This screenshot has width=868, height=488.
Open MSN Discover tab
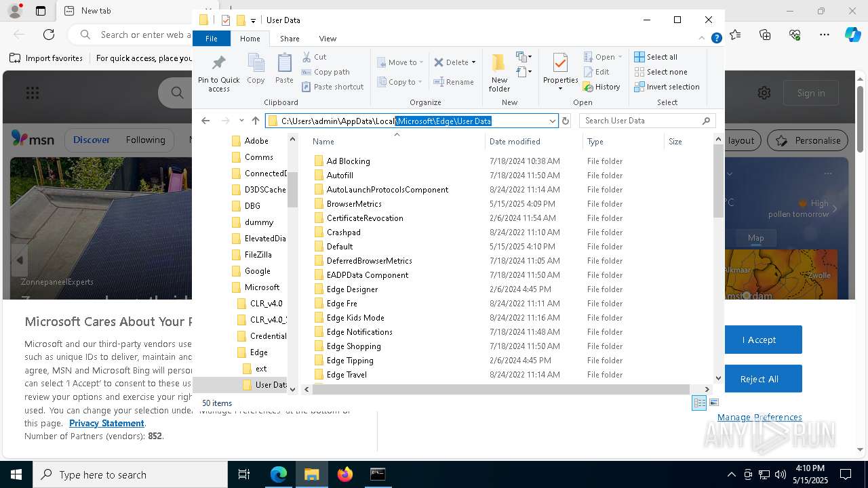tap(91, 140)
